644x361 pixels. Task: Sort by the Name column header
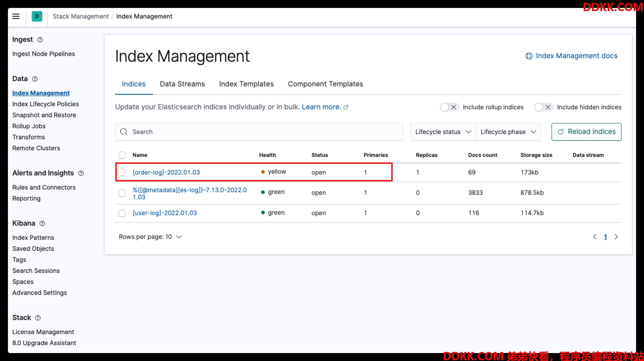pyautogui.click(x=140, y=155)
